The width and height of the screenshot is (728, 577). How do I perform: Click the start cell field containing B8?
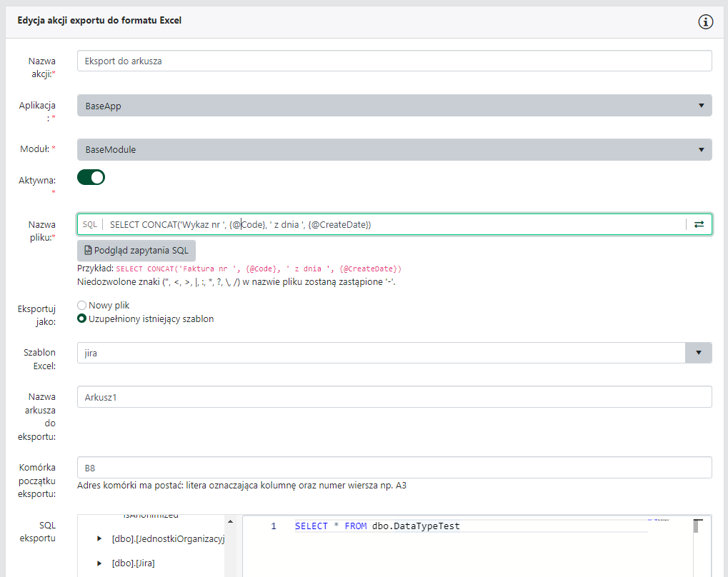pyautogui.click(x=394, y=468)
